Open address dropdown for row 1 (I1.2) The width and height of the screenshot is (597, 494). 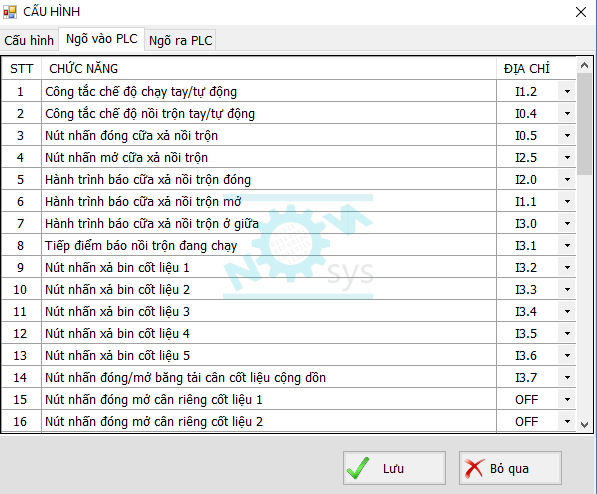(567, 91)
